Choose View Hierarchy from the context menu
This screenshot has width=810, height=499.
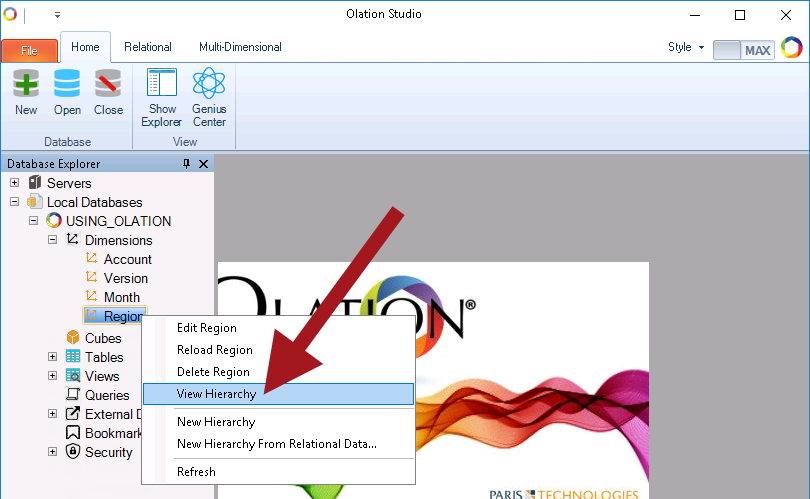coord(216,394)
